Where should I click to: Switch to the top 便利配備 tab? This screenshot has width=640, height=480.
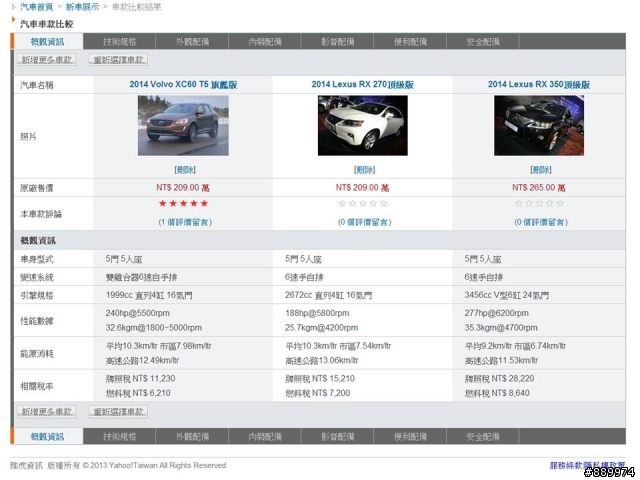pos(410,42)
